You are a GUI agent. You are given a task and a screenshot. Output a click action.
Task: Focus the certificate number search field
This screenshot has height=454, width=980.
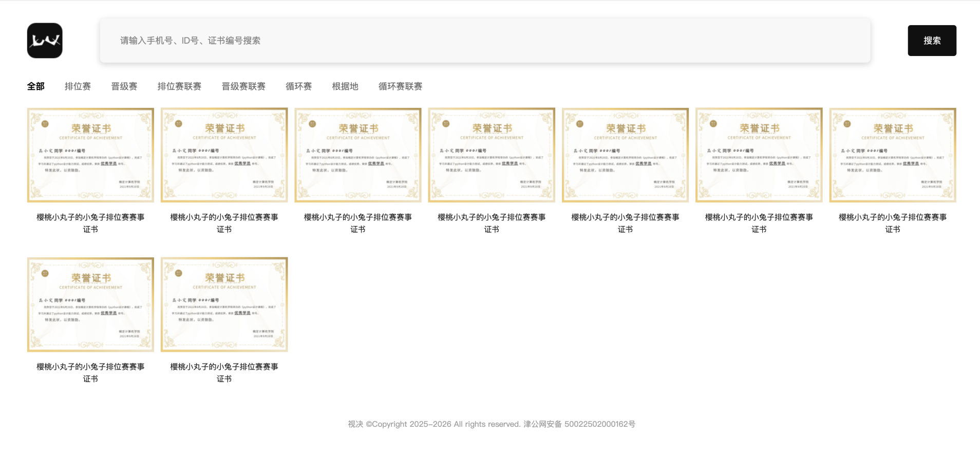(x=485, y=41)
